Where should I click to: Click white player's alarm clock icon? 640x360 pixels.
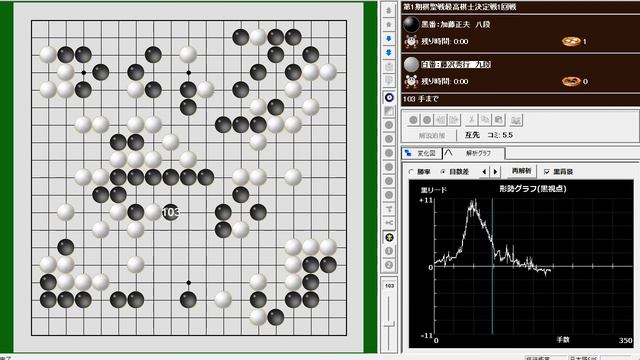pos(411,81)
